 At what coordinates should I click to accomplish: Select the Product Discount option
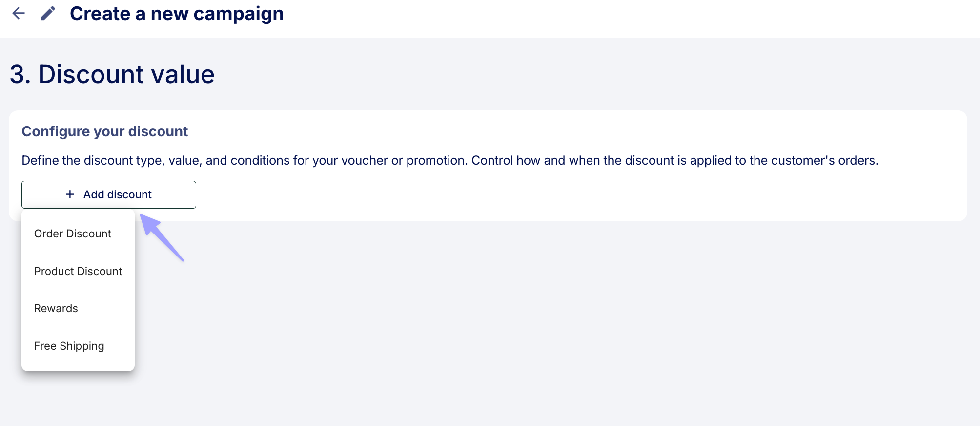78,271
